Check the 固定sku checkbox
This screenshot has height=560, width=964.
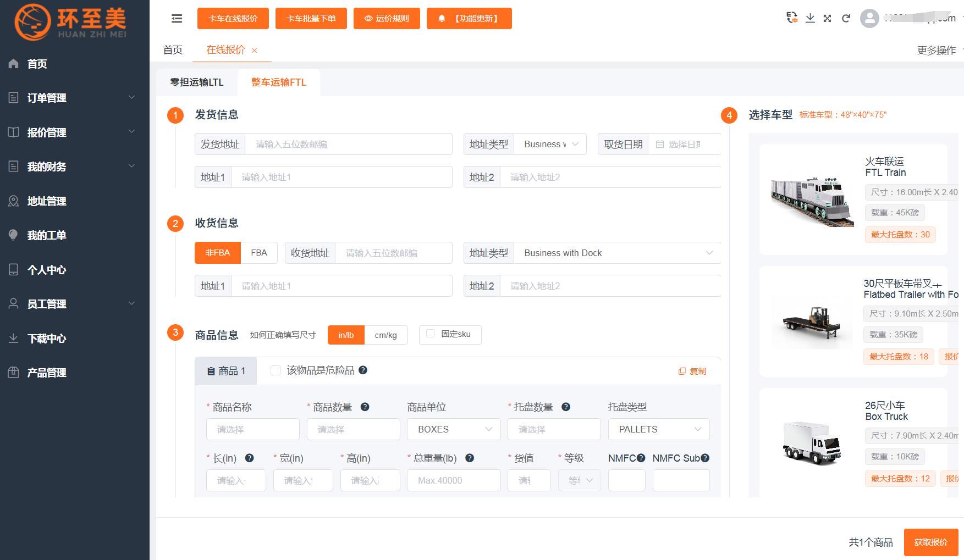pos(431,334)
